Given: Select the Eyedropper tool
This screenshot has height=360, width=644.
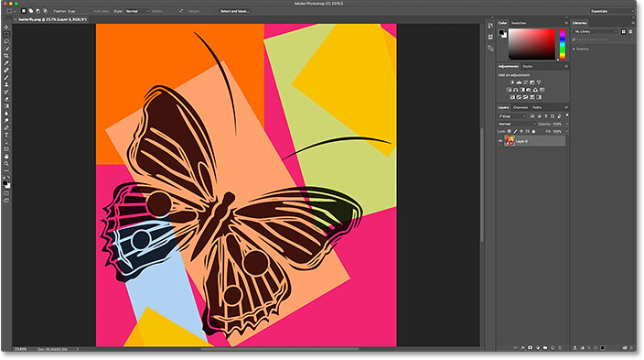Looking at the screenshot, I should (x=6, y=63).
